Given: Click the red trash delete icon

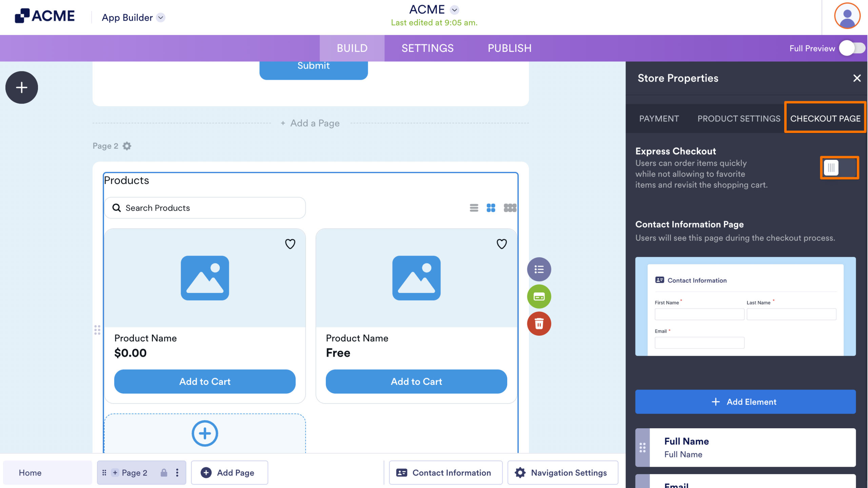Looking at the screenshot, I should coord(539,324).
